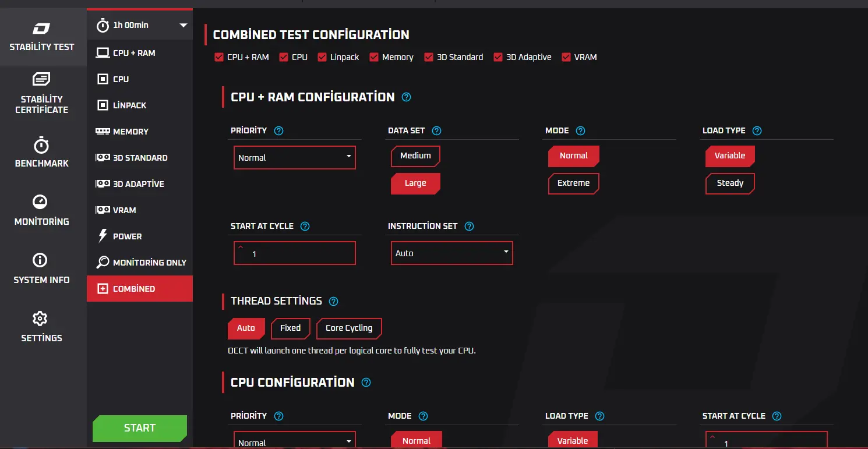Show help for Load Type in CPU Configuration
868x449 pixels.
(x=599, y=416)
